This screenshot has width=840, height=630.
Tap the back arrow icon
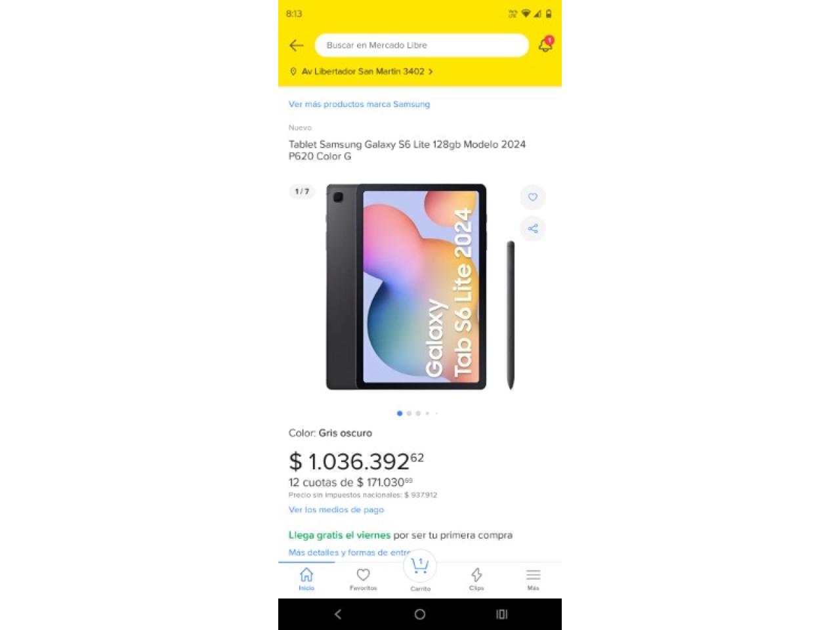click(297, 45)
